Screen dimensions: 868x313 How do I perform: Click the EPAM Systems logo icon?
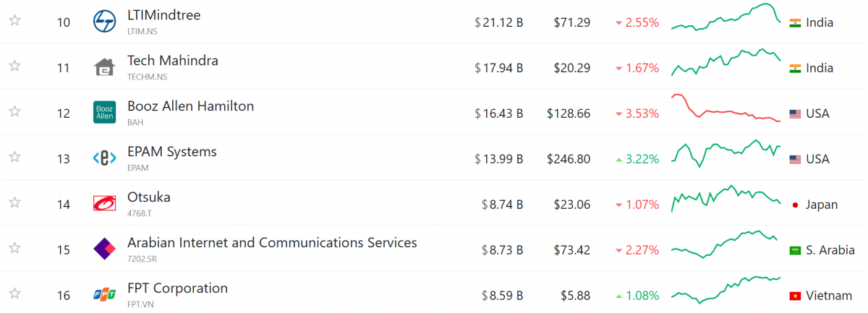tap(105, 158)
